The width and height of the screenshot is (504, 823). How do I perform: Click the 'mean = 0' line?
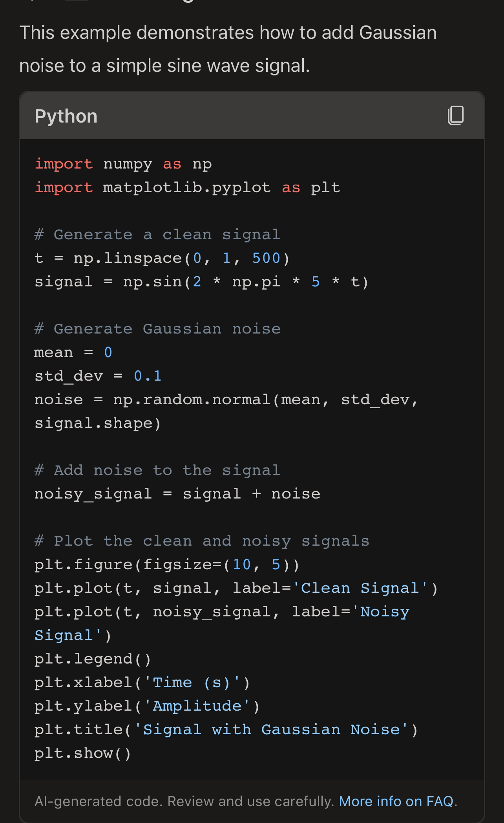pyautogui.click(x=73, y=352)
